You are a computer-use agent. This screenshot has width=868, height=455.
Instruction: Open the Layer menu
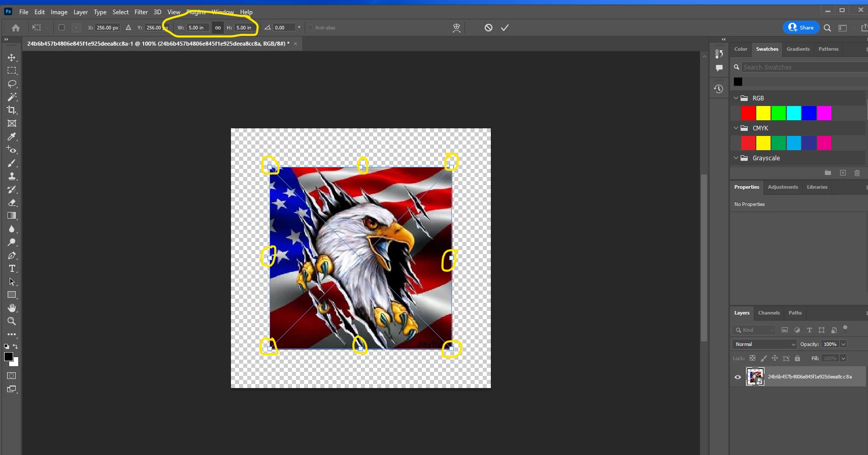coord(80,12)
